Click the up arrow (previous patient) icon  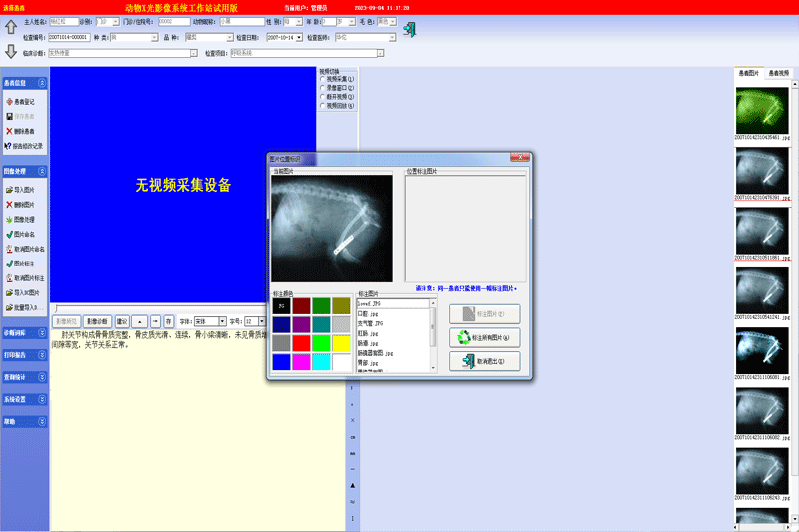point(11,27)
